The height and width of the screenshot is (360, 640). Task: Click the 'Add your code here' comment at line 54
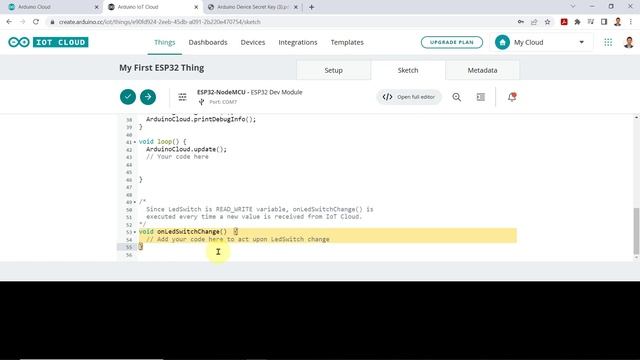click(238, 239)
